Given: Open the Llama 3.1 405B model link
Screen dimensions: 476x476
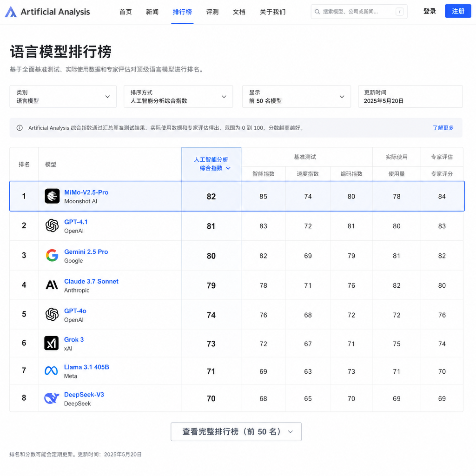Looking at the screenshot, I should (86, 367).
